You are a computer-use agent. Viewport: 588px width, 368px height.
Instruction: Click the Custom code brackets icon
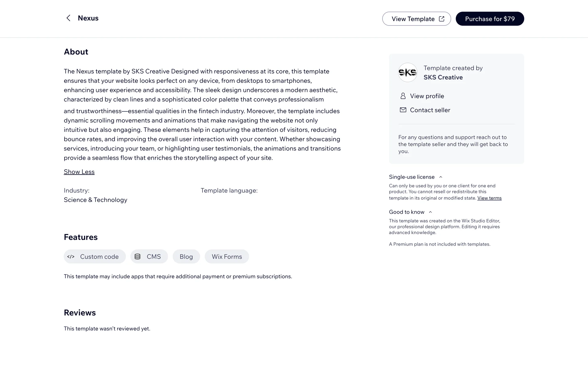71,257
